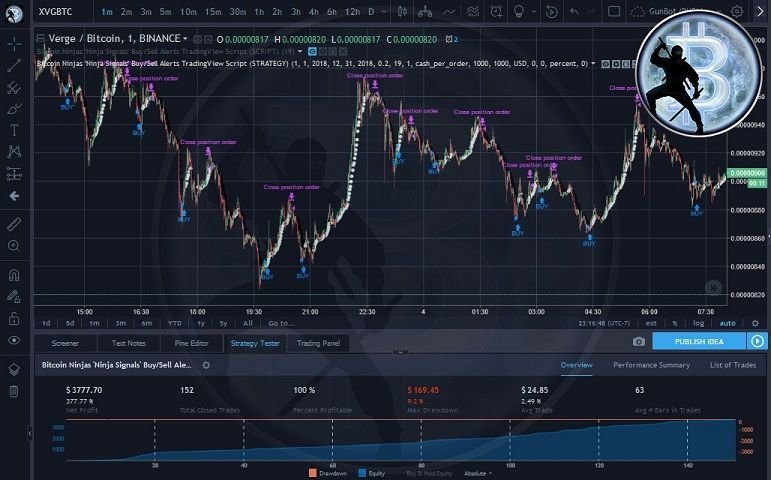Open the Text Notes tab

[x=128, y=343]
